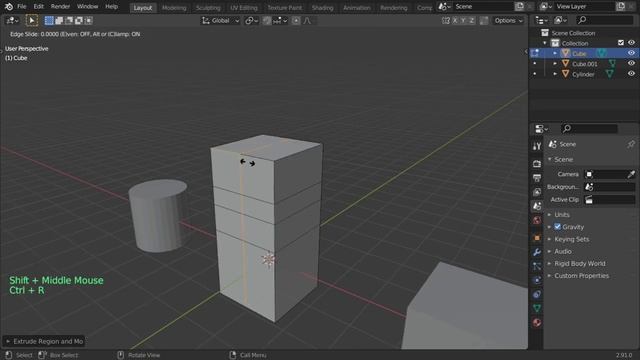
Task: Toggle X axis mirror
Action: tap(455, 20)
